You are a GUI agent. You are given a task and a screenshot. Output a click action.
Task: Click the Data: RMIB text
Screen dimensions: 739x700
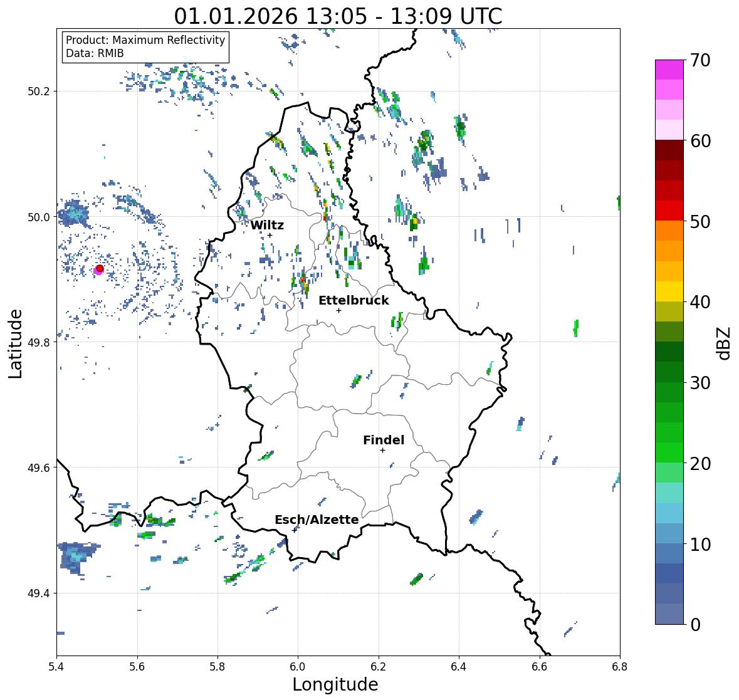tap(95, 53)
